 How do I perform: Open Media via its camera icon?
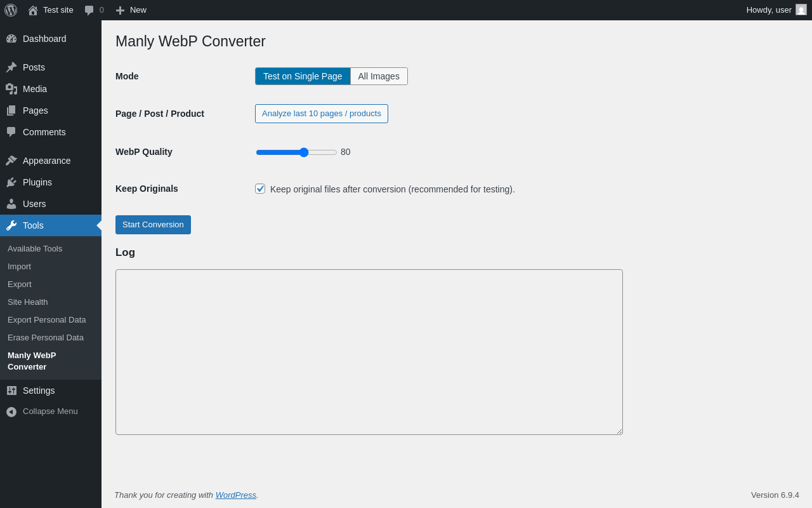(x=11, y=89)
